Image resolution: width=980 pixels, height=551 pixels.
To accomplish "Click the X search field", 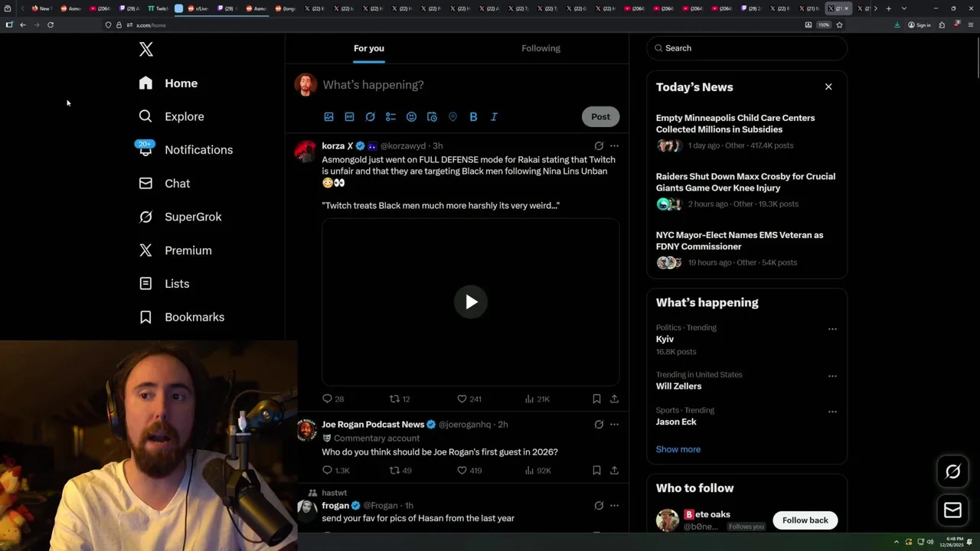I will [746, 48].
